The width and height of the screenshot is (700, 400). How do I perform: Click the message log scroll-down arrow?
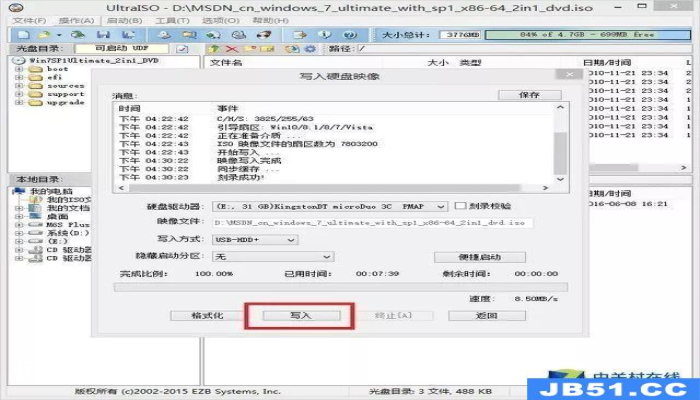560,179
